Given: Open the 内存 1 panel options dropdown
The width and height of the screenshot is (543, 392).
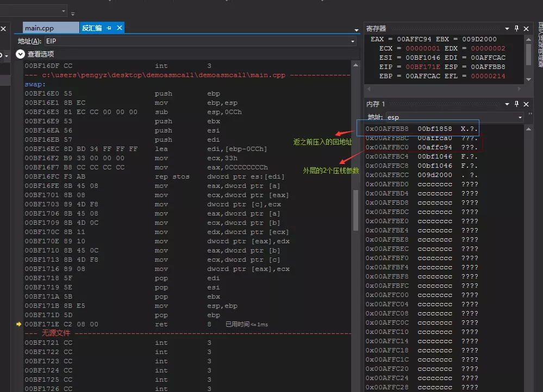Looking at the screenshot, I should [x=507, y=104].
